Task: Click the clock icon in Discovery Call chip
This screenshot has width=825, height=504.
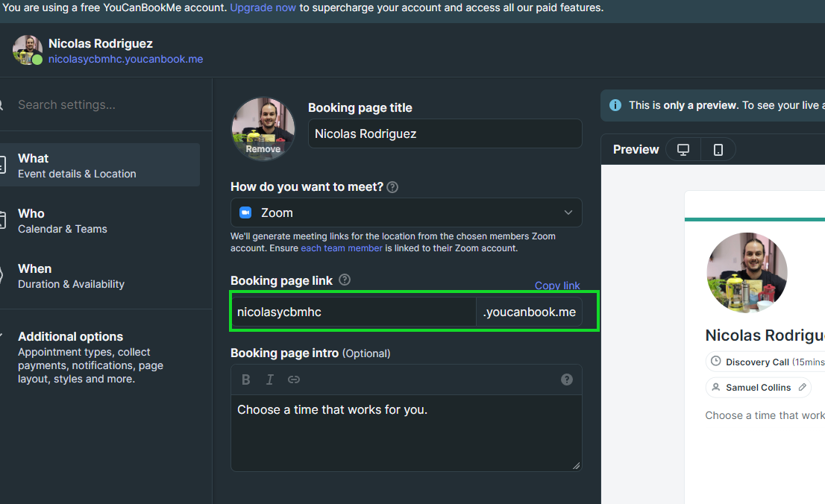Action: (x=715, y=361)
